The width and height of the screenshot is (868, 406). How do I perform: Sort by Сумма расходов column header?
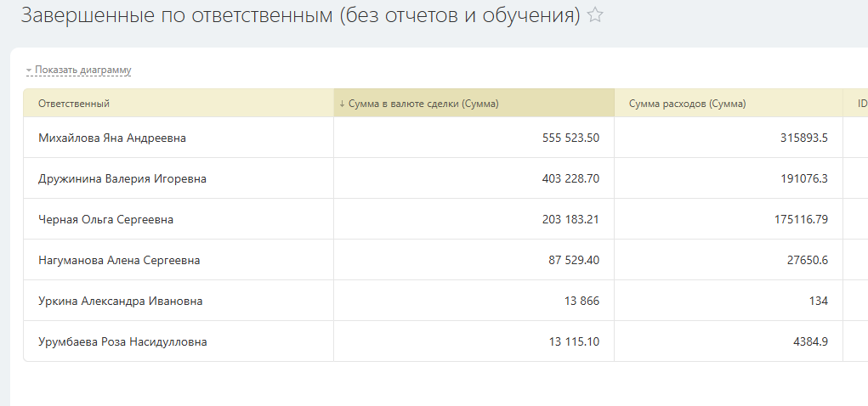687,104
